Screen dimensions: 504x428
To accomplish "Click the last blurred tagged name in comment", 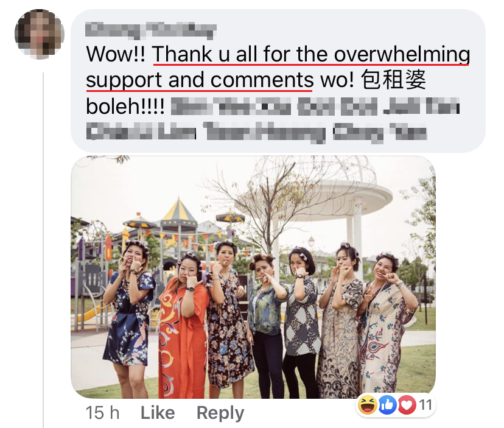I will [x=408, y=132].
